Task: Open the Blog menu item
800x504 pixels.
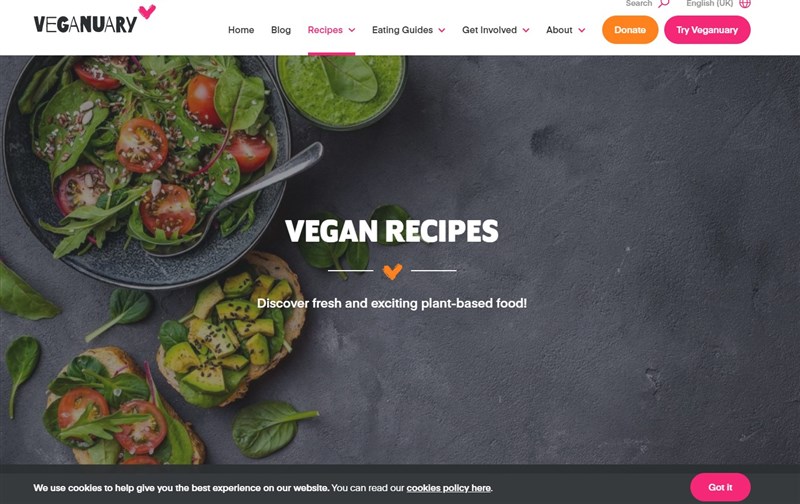Action: 281,30
